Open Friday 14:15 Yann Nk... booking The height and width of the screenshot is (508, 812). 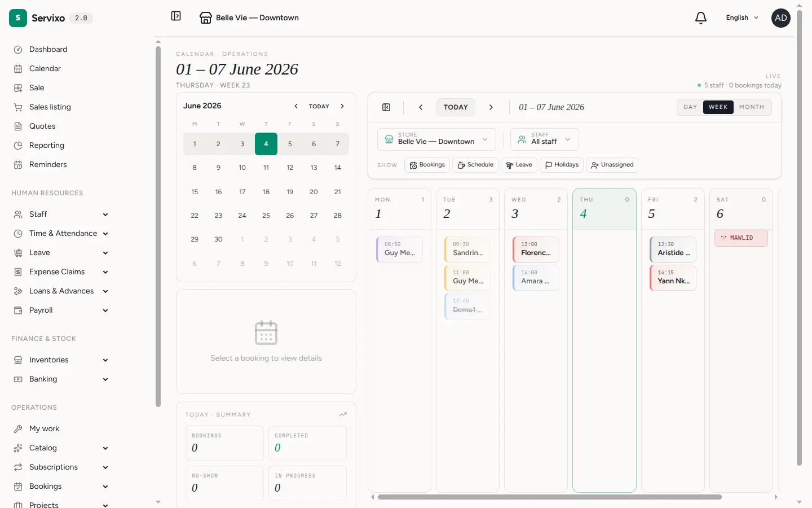[x=673, y=278]
